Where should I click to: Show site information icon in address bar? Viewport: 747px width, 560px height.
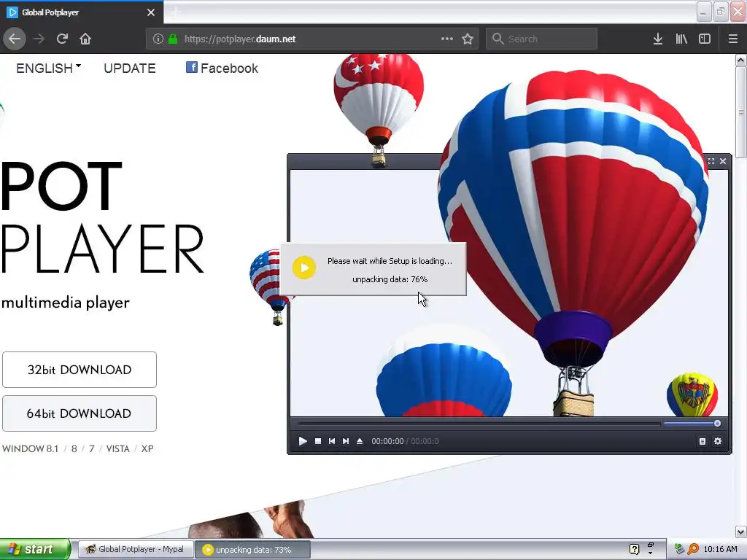click(x=158, y=39)
